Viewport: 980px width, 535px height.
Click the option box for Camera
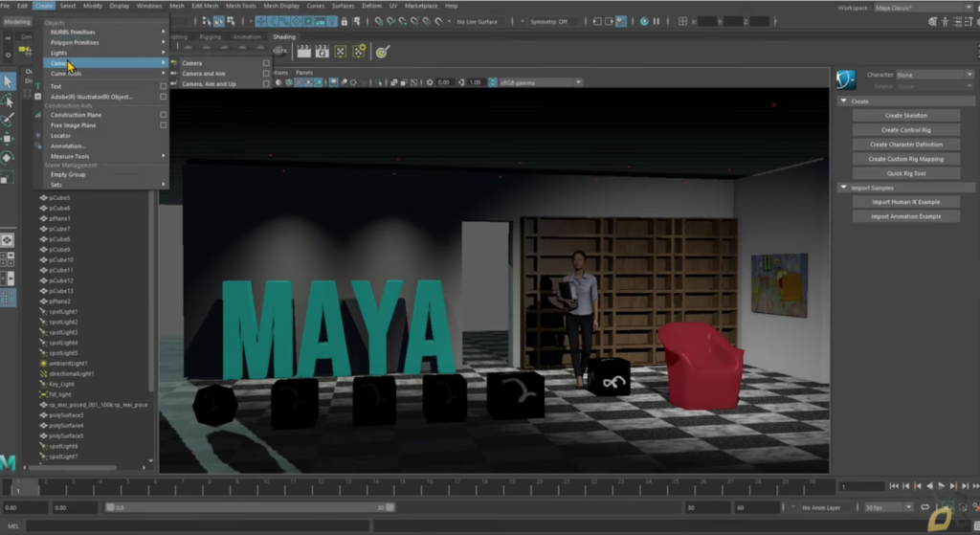pyautogui.click(x=266, y=63)
